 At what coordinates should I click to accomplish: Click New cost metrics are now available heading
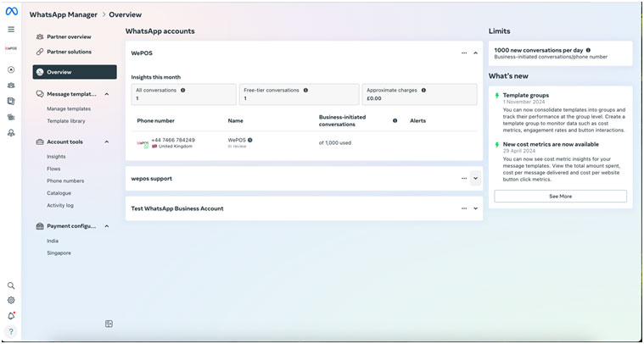click(x=551, y=144)
